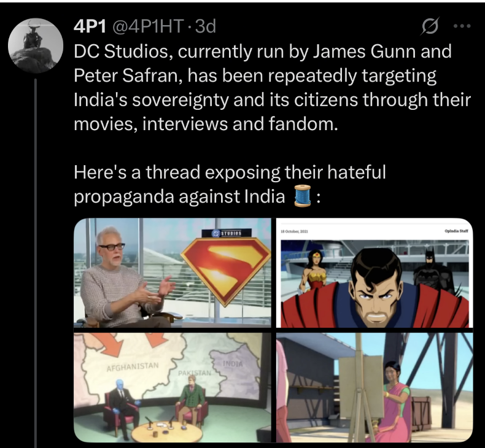Open the James Gunn interview image

[x=173, y=273]
